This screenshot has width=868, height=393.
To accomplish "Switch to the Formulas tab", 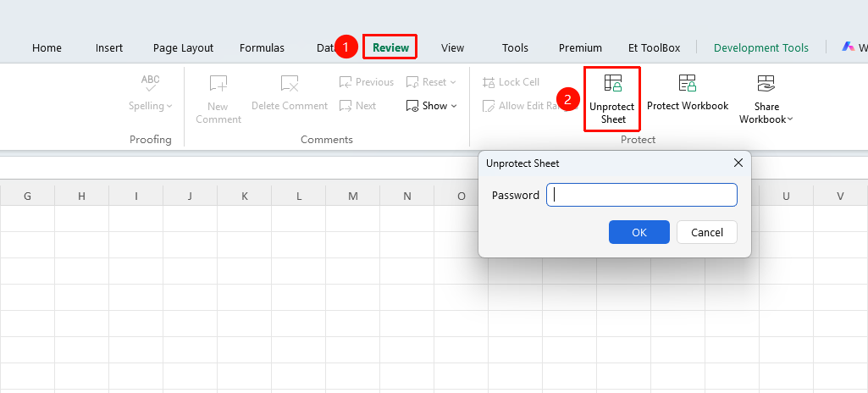I will click(262, 47).
